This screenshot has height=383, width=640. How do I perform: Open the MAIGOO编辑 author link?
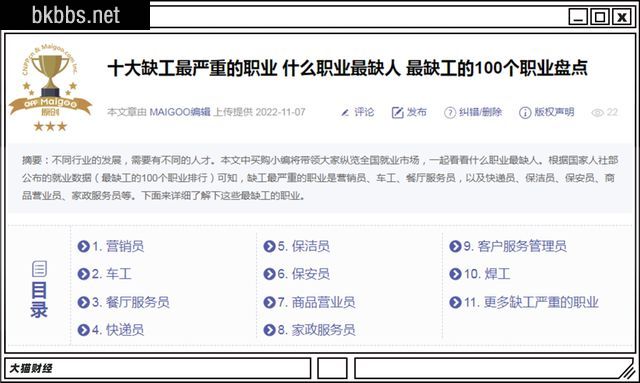[180, 112]
